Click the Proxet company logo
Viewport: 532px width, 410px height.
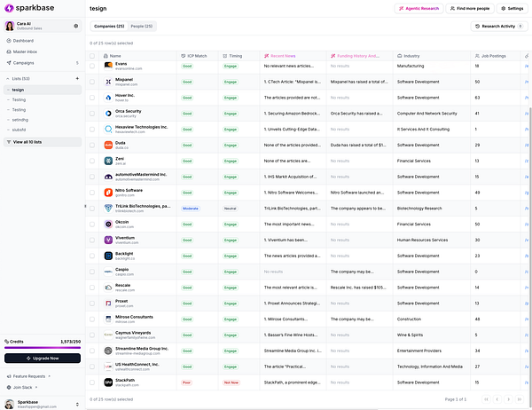pos(108,304)
